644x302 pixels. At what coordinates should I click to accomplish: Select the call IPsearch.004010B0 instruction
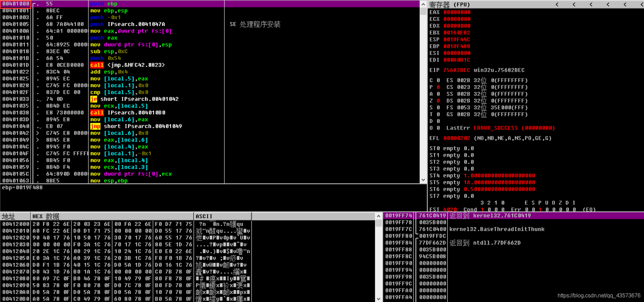coord(128,113)
